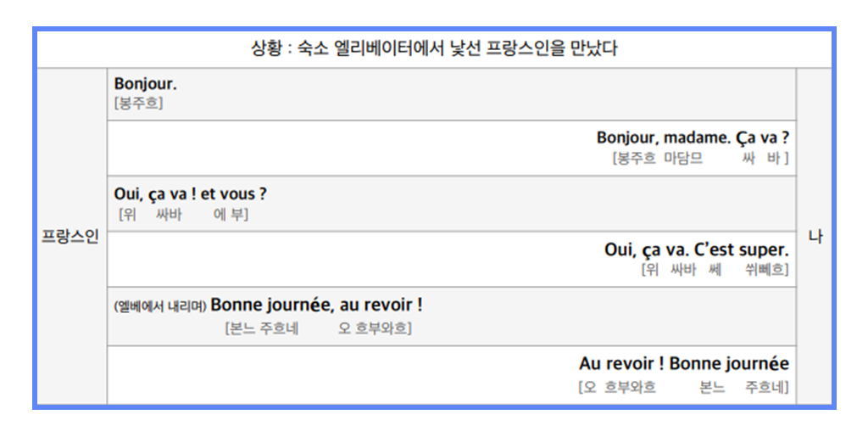Click the situation title header text

click(x=434, y=48)
